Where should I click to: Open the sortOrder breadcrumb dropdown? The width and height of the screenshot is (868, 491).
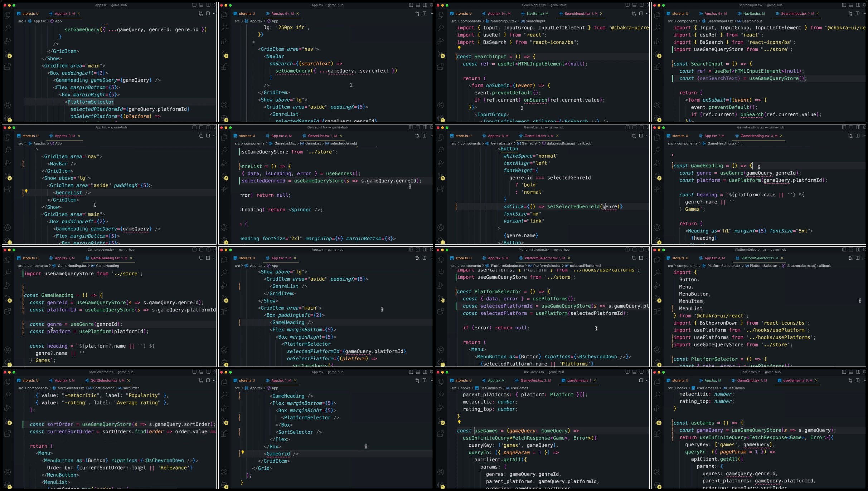point(131,388)
